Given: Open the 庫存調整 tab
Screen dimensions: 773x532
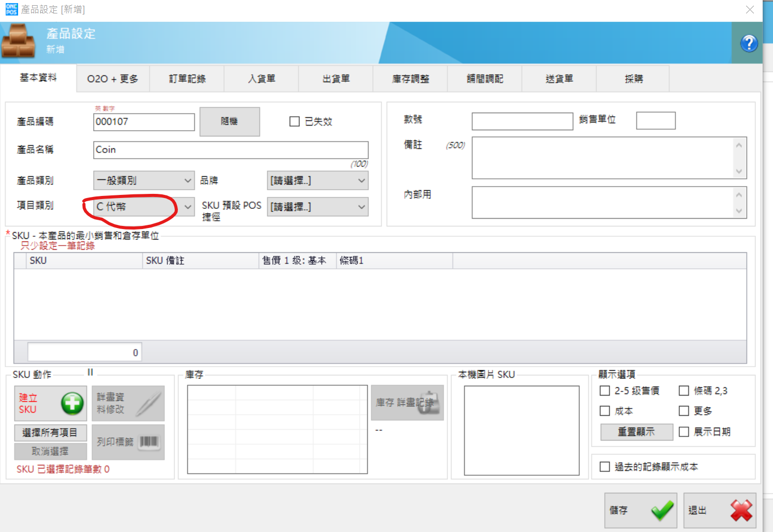Looking at the screenshot, I should (410, 79).
